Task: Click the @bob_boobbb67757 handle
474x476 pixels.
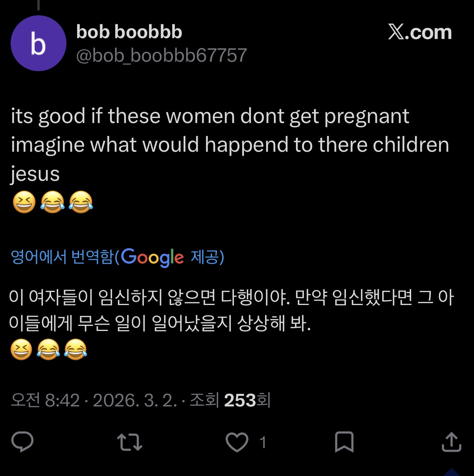Action: (161, 55)
